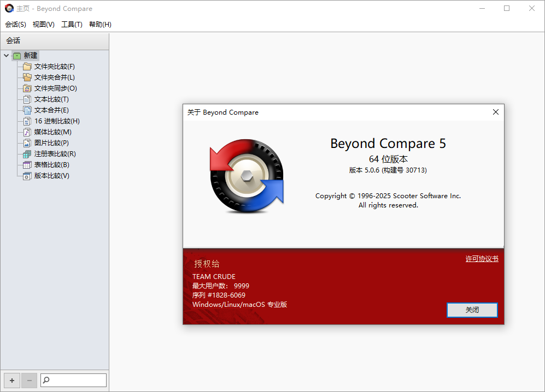This screenshot has height=392, width=545.
Task: Open the 工具(T) menu
Action: click(72, 24)
